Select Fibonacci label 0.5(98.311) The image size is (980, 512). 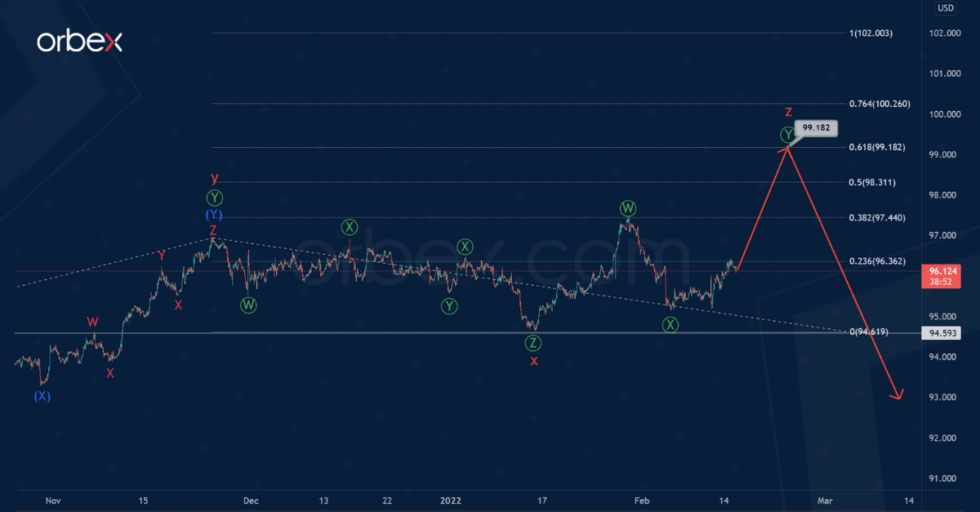coord(872,182)
